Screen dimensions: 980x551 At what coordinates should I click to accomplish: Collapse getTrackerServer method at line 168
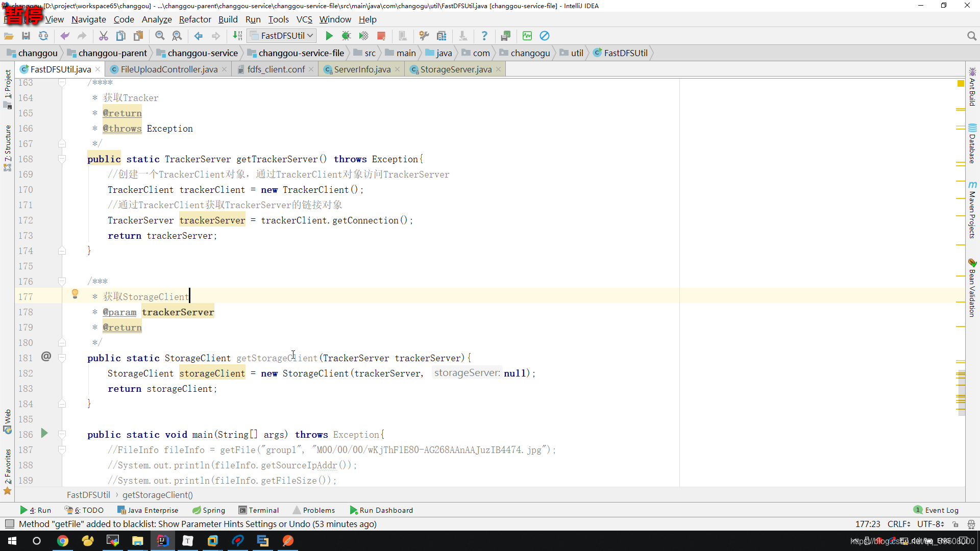62,159
